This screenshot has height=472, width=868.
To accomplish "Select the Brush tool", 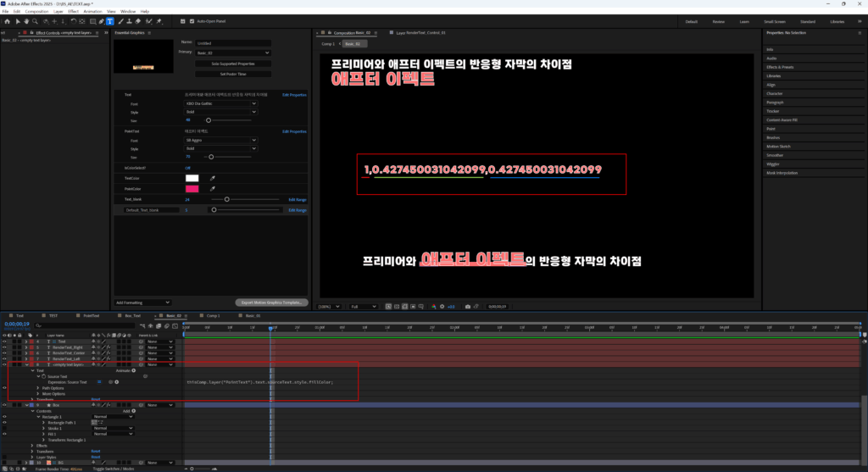I will point(120,21).
